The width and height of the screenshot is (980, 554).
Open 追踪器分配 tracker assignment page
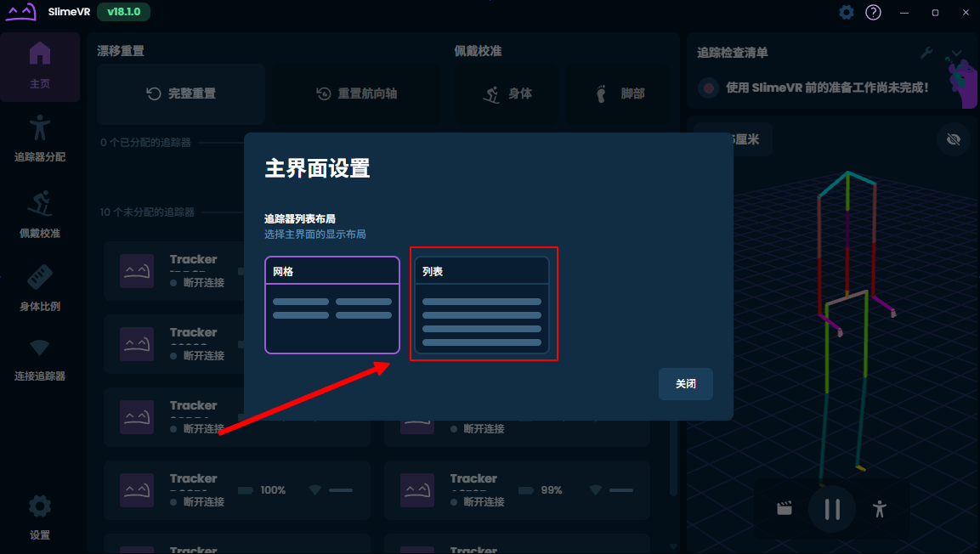[x=40, y=139]
